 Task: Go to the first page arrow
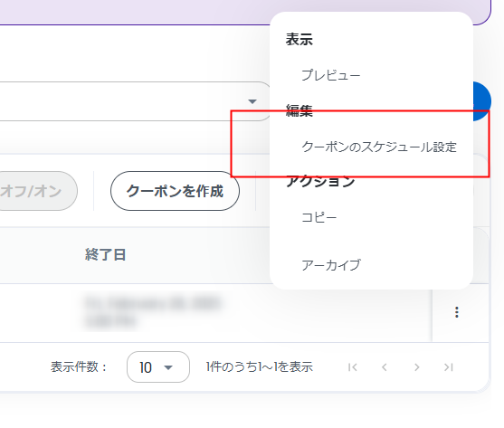353,367
